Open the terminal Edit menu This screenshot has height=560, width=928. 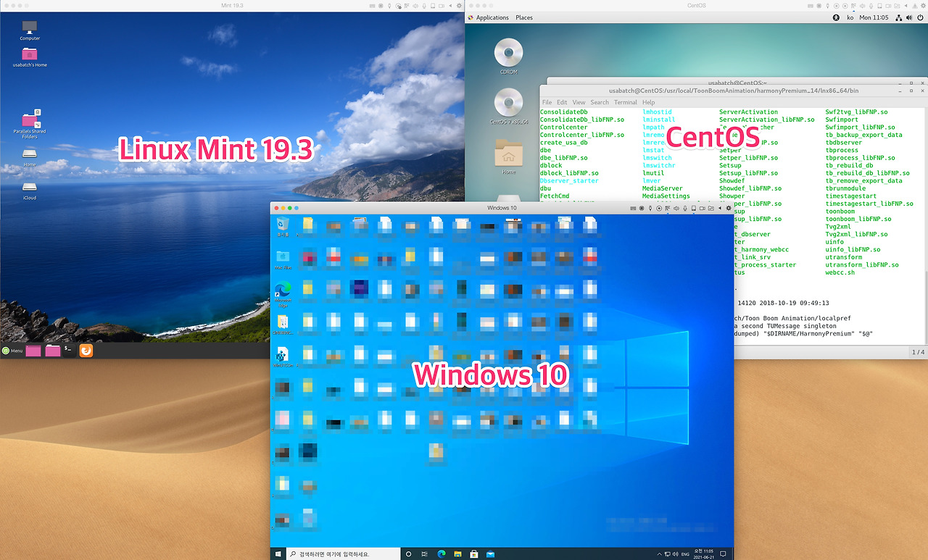coord(562,102)
